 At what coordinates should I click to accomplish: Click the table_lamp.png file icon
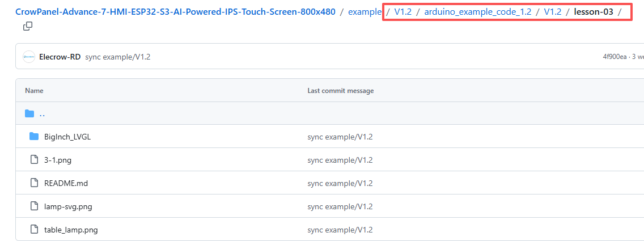coord(34,230)
